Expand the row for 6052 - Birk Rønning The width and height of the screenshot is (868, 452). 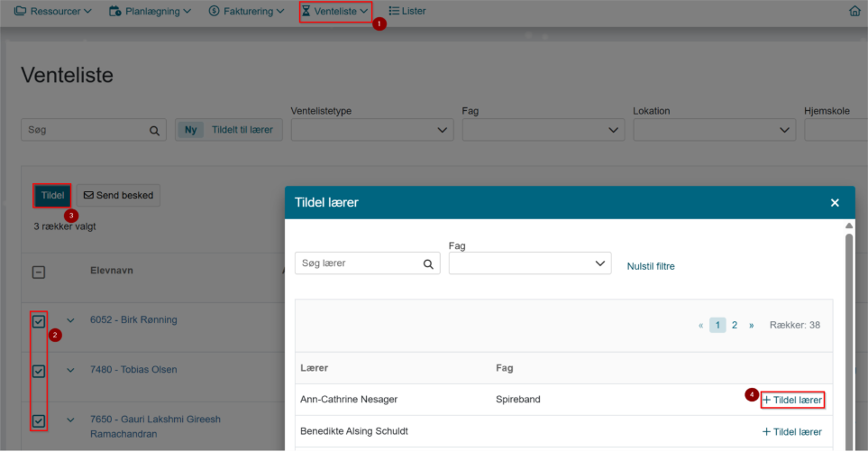pos(70,320)
